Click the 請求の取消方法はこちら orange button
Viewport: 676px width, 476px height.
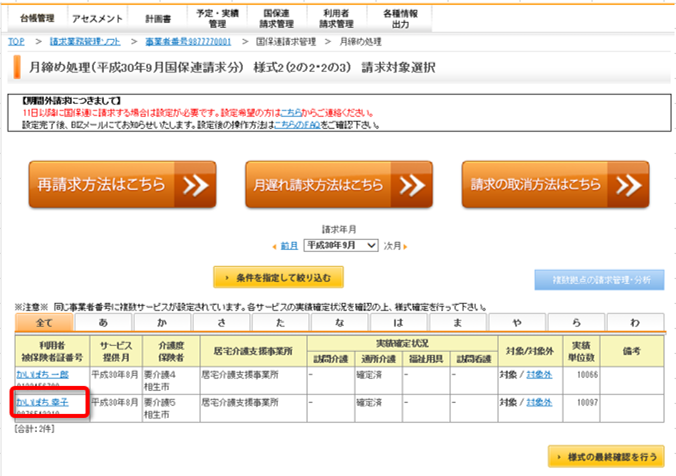(x=555, y=185)
